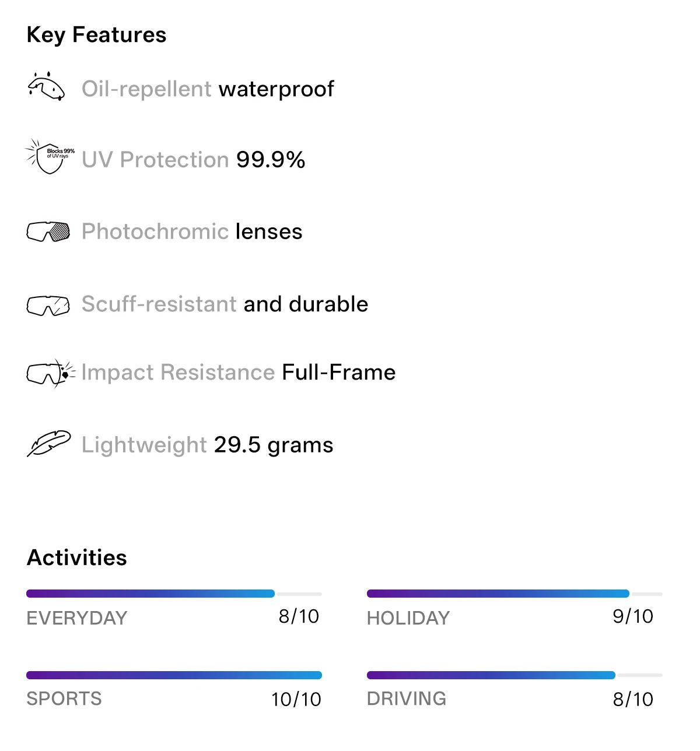Click the Key Features heading

(97, 36)
